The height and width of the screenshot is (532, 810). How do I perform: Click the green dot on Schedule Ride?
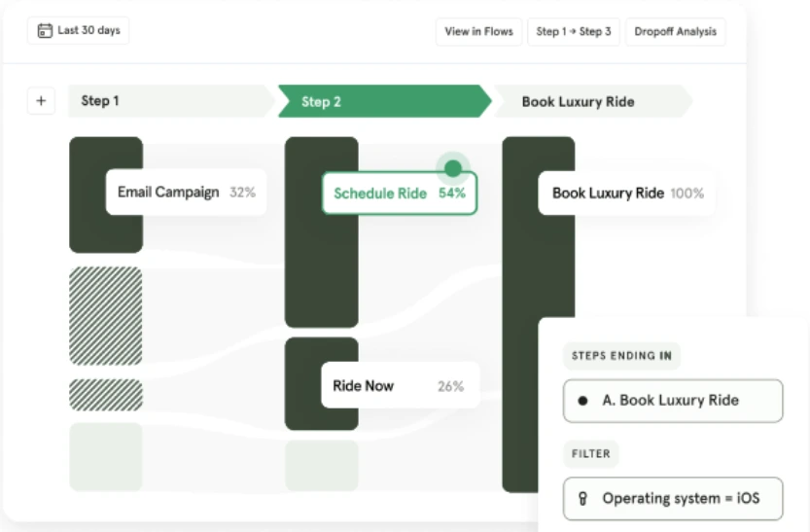pyautogui.click(x=452, y=168)
